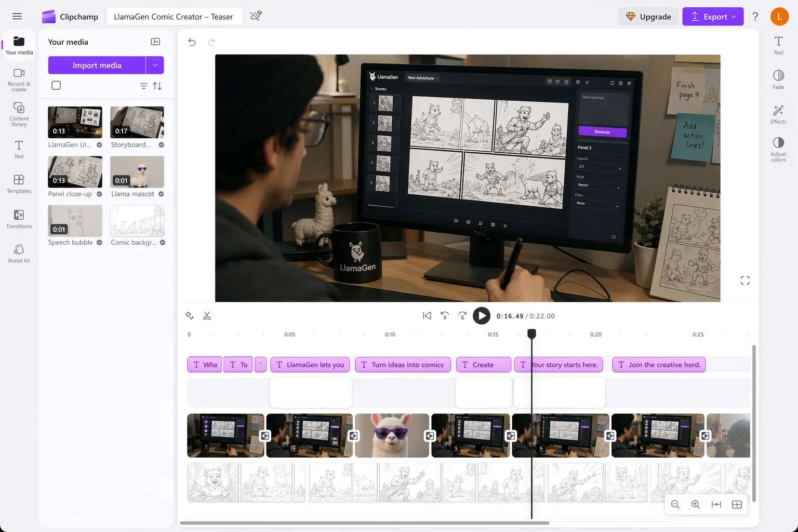Screen dimensions: 798x532
Task: Open the Effects panel
Action: tap(778, 114)
